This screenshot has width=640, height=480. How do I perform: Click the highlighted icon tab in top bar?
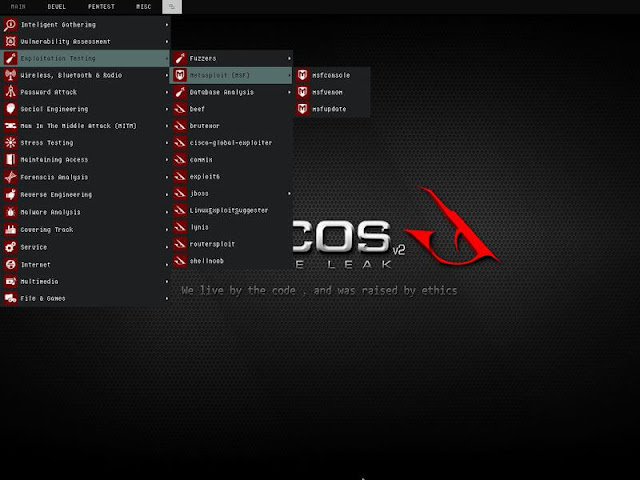pyautogui.click(x=172, y=7)
